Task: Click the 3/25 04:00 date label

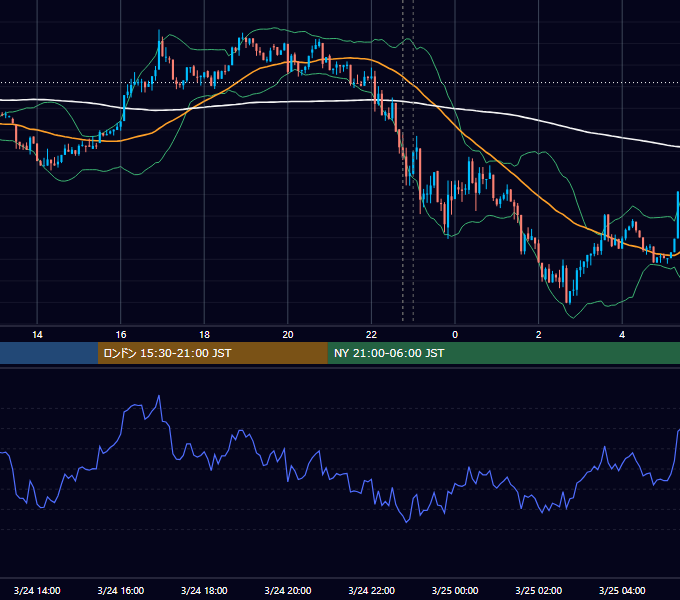Action: tap(622, 590)
